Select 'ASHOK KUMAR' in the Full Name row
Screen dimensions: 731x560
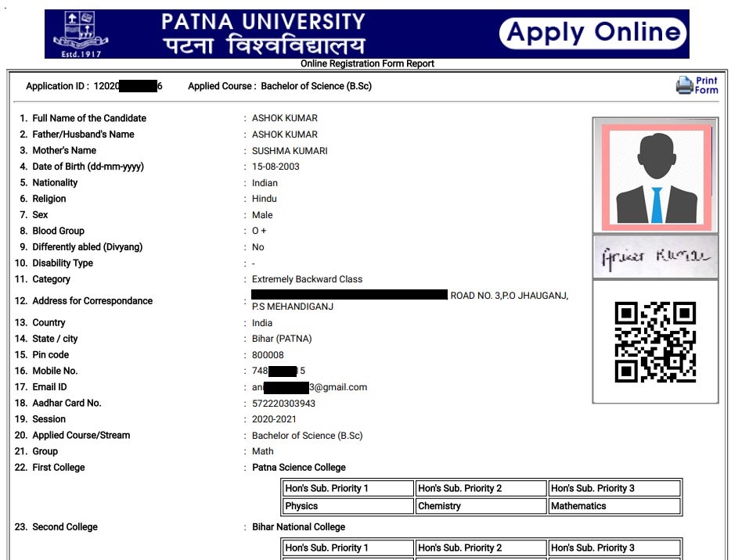pyautogui.click(x=285, y=118)
